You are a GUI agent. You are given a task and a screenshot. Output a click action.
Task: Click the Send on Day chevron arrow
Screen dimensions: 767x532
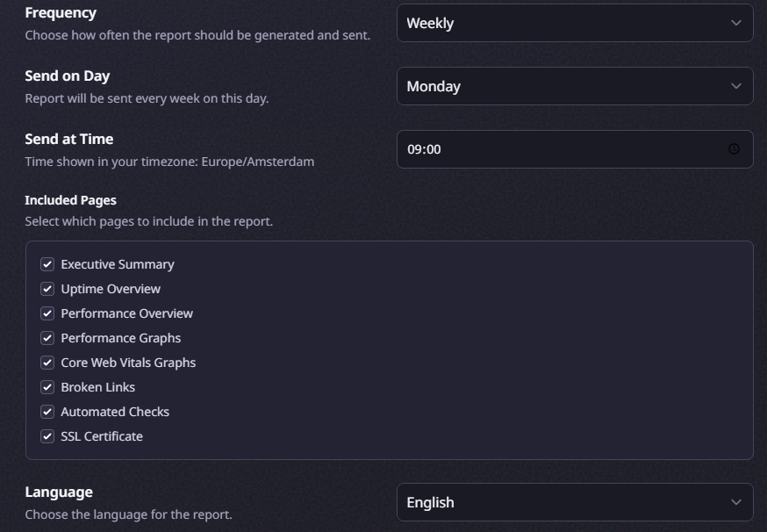[x=736, y=86]
